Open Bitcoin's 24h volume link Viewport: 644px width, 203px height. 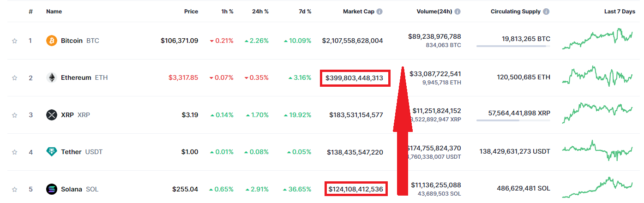(434, 36)
